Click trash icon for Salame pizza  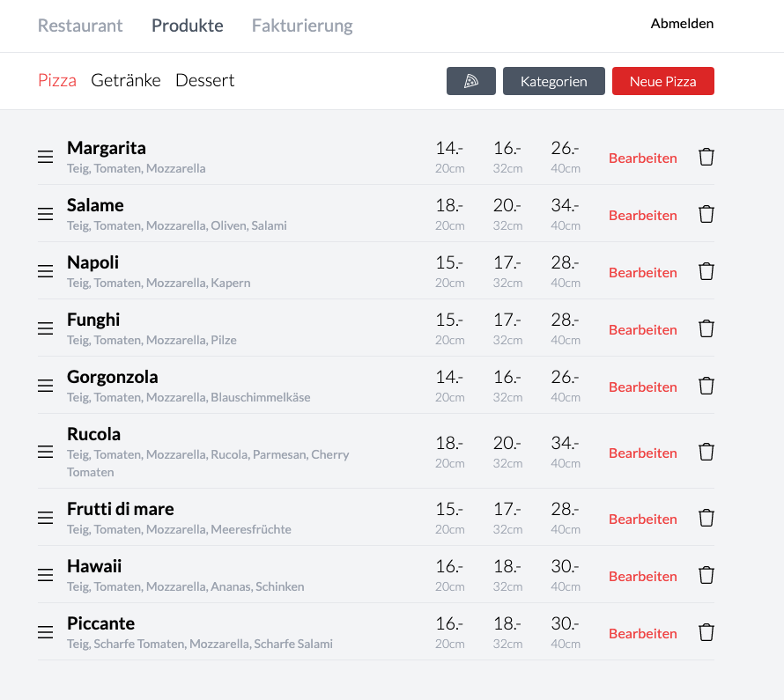[706, 214]
